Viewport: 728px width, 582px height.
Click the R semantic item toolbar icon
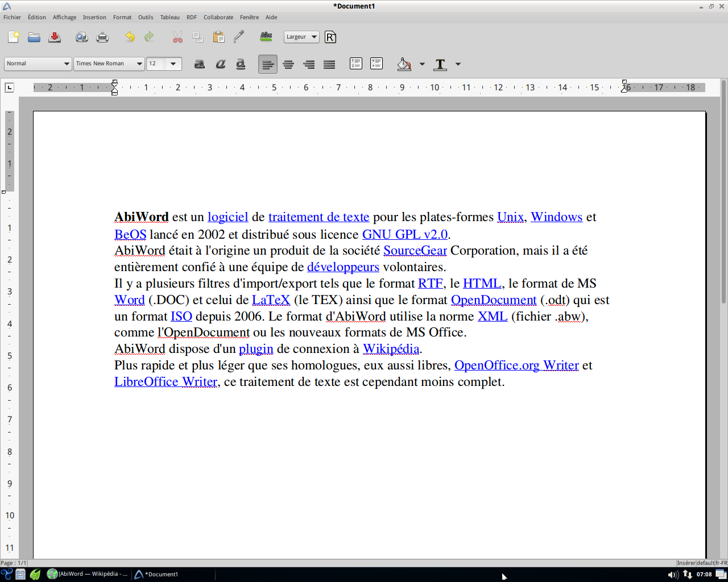(330, 37)
